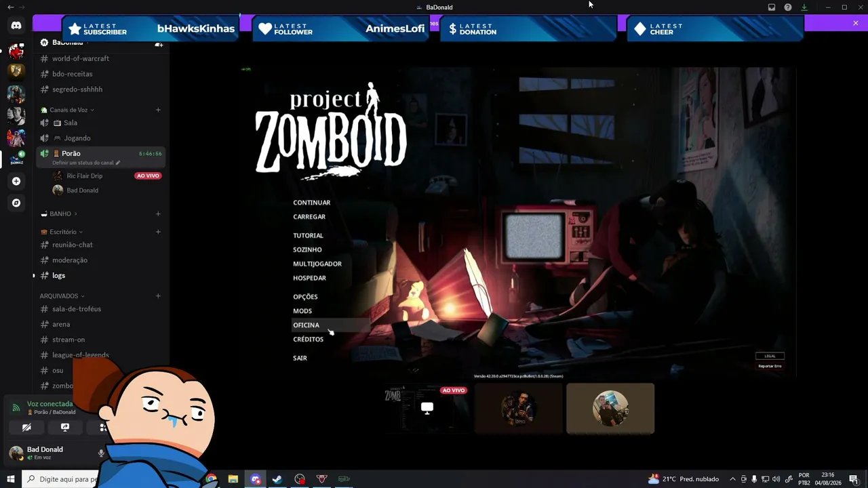The image size is (868, 488).
Task: Open the Discover servers compass icon
Action: coord(16,203)
